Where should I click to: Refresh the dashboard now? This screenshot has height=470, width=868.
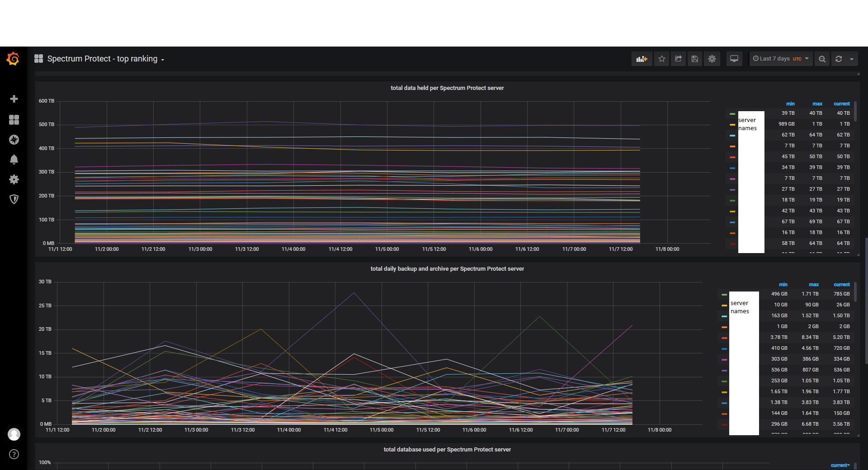839,59
